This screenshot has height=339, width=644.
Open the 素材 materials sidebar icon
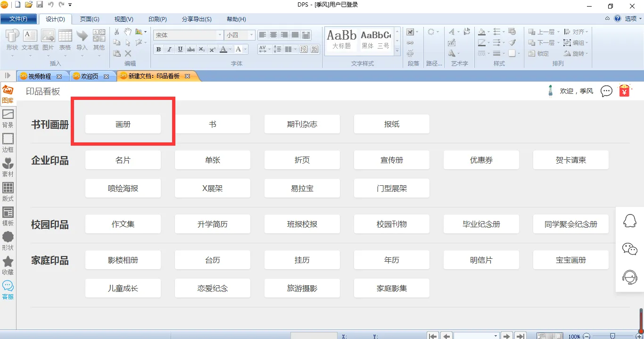point(8,166)
